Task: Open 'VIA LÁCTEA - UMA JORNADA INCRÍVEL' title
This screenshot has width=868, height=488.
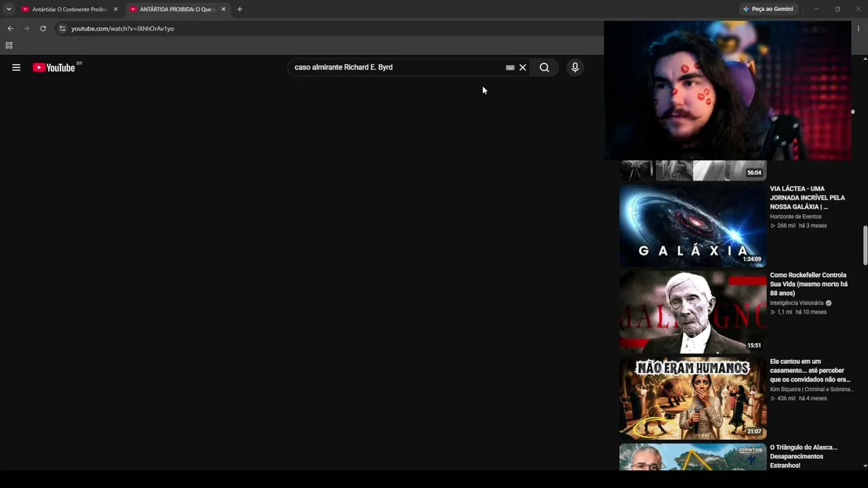Action: pos(808,198)
